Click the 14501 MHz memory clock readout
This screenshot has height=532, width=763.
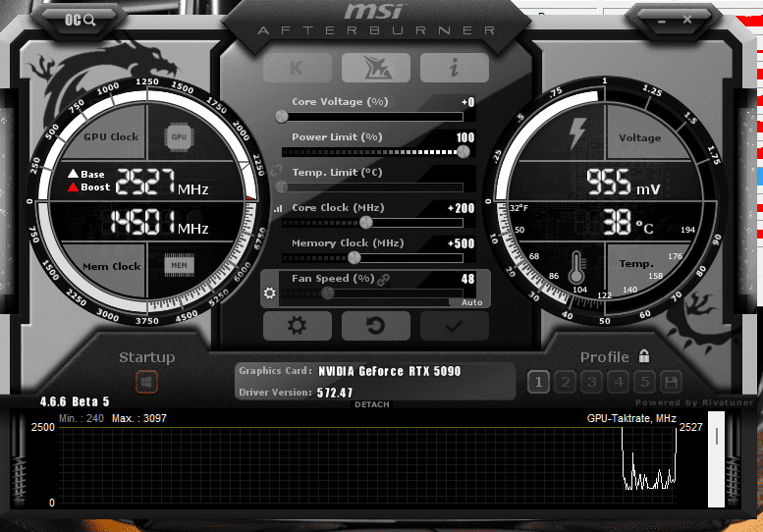click(160, 223)
